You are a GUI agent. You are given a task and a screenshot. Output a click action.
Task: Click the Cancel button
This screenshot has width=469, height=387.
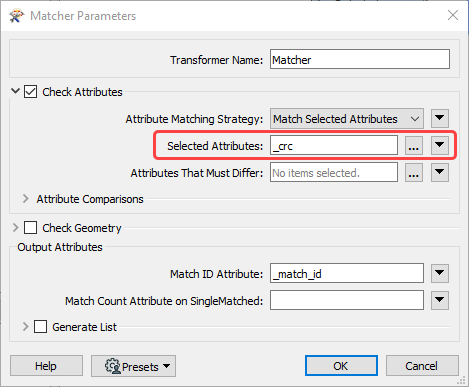pos(422,366)
